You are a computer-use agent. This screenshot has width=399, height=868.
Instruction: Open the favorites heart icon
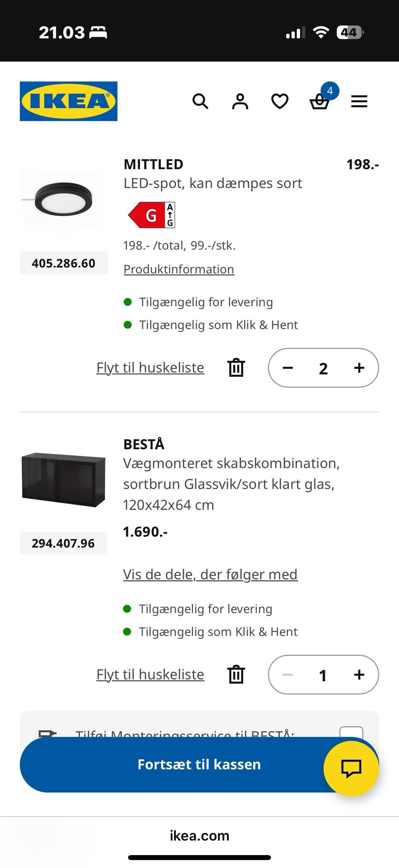(280, 101)
